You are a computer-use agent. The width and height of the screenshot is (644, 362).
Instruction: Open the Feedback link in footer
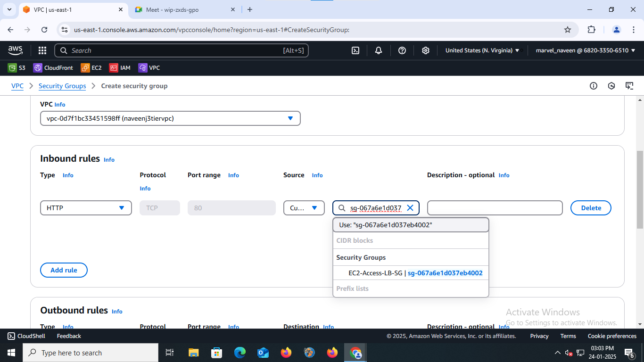(69, 336)
